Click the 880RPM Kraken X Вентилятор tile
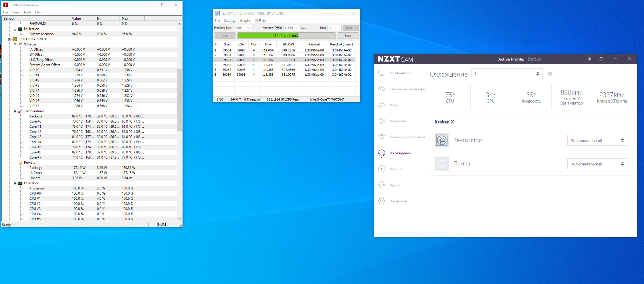Viewport: 644px width, 284px height. pos(572,97)
